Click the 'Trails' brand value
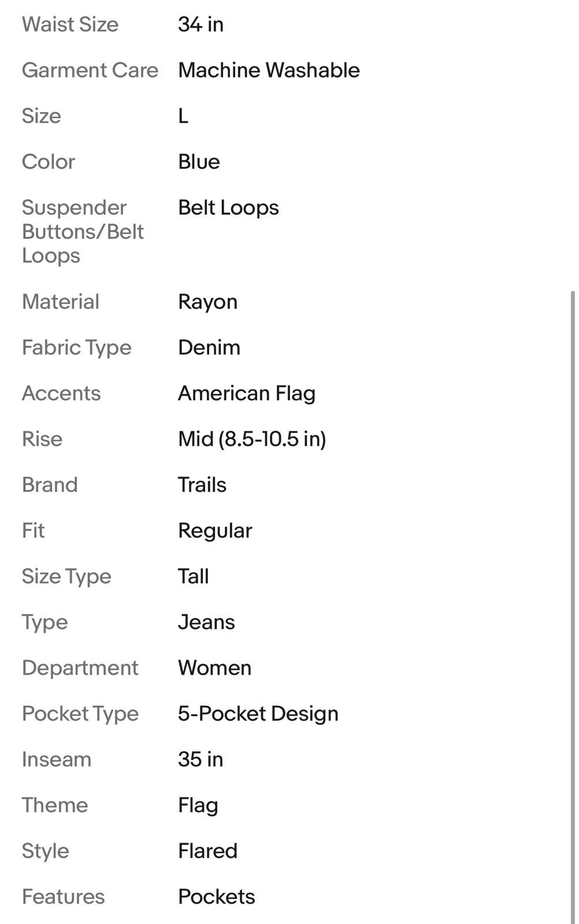Screen dimensions: 579x924 coord(202,485)
